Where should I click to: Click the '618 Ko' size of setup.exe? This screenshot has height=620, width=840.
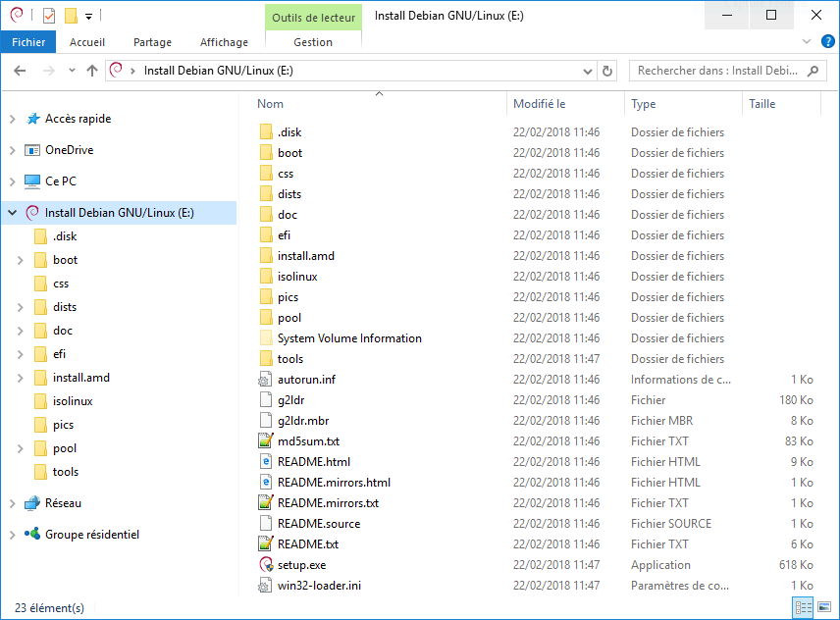pyautogui.click(x=796, y=565)
